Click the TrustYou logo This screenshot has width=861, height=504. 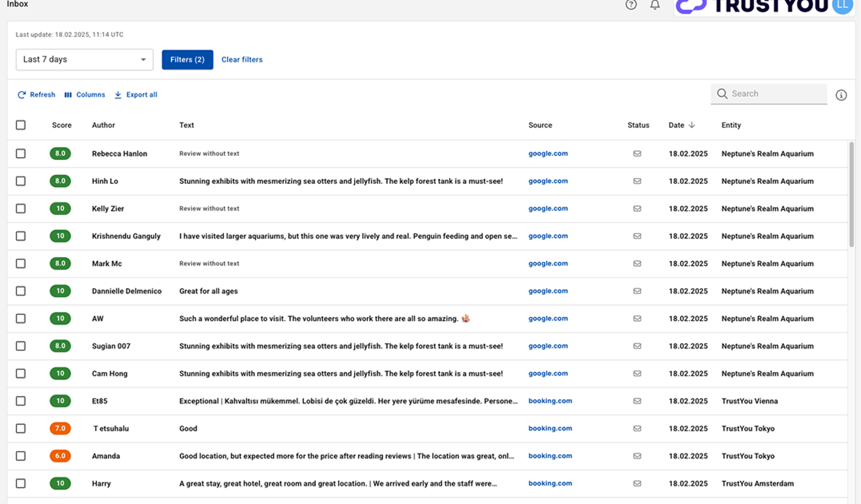coord(752,6)
